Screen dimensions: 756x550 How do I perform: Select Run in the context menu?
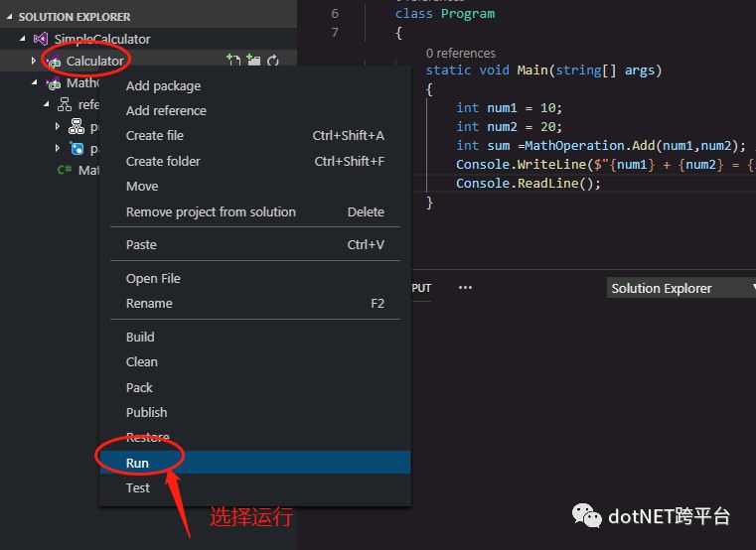255,463
